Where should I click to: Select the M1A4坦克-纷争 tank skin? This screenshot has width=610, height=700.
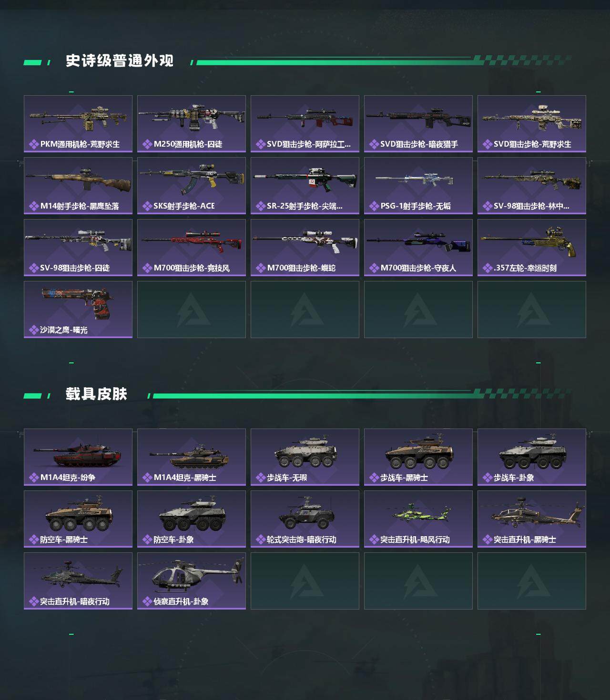(x=78, y=457)
